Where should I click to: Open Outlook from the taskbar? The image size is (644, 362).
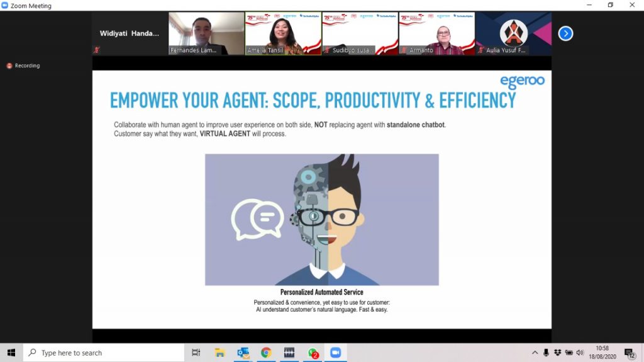243,353
